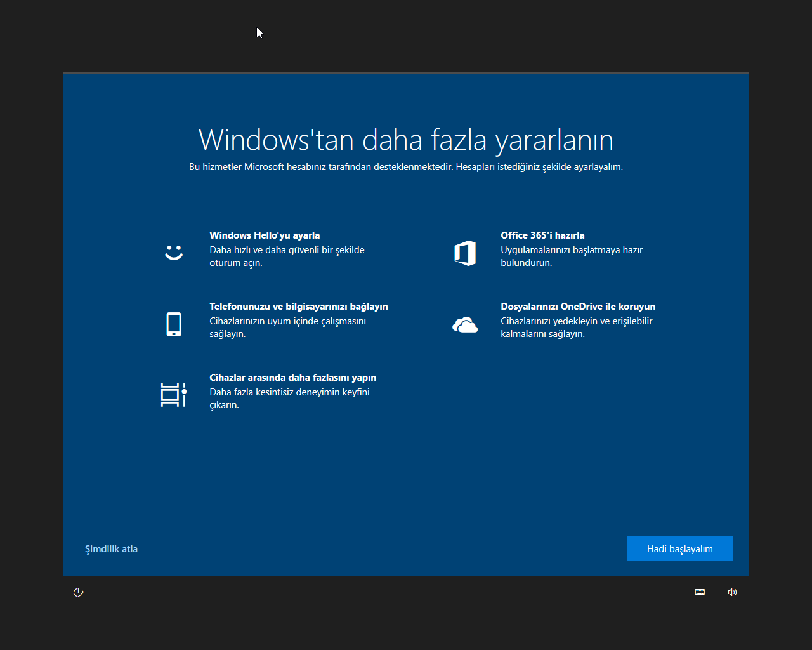This screenshot has height=650, width=812.
Task: Click the volume speaker icon
Action: point(732,592)
